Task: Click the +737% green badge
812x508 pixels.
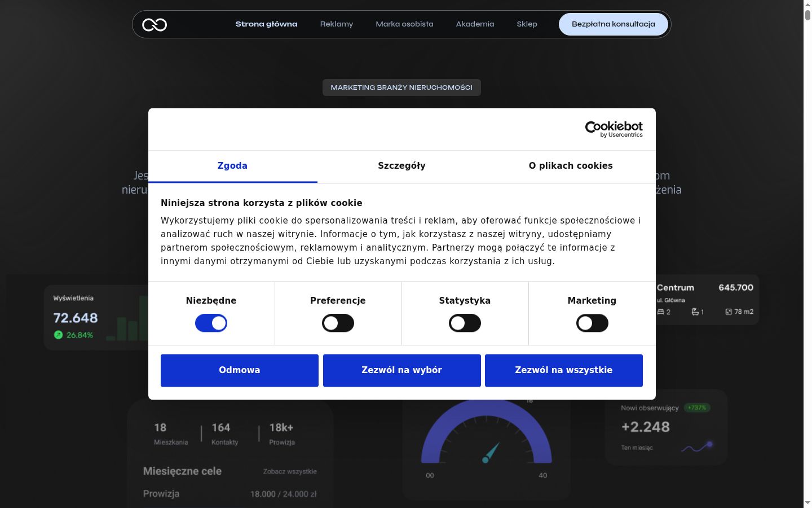Action: click(x=698, y=408)
